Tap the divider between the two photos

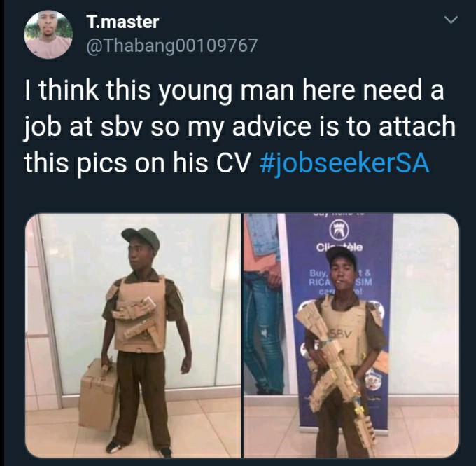point(242,335)
